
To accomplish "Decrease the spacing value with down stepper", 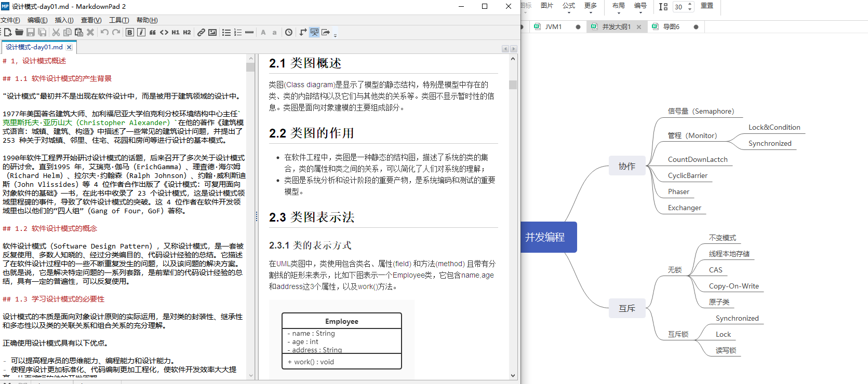I will (690, 9).
